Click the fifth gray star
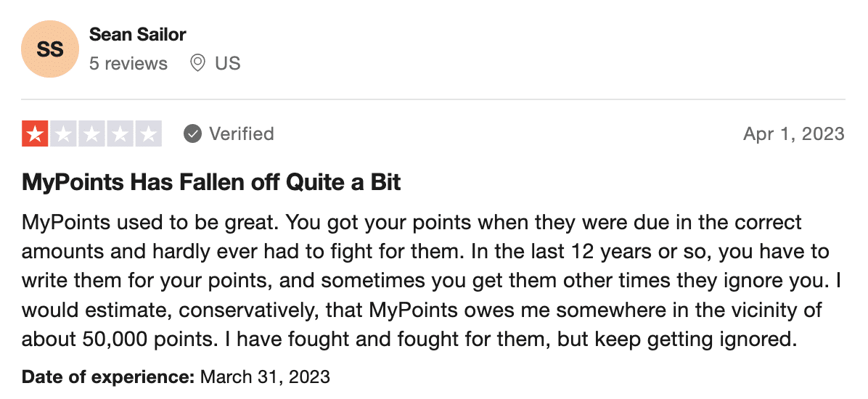 [x=148, y=133]
